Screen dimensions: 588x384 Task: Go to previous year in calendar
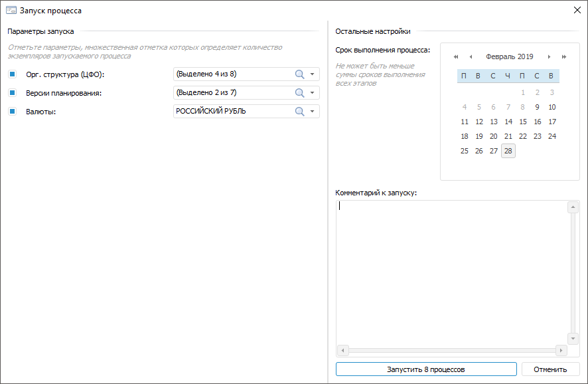point(456,56)
